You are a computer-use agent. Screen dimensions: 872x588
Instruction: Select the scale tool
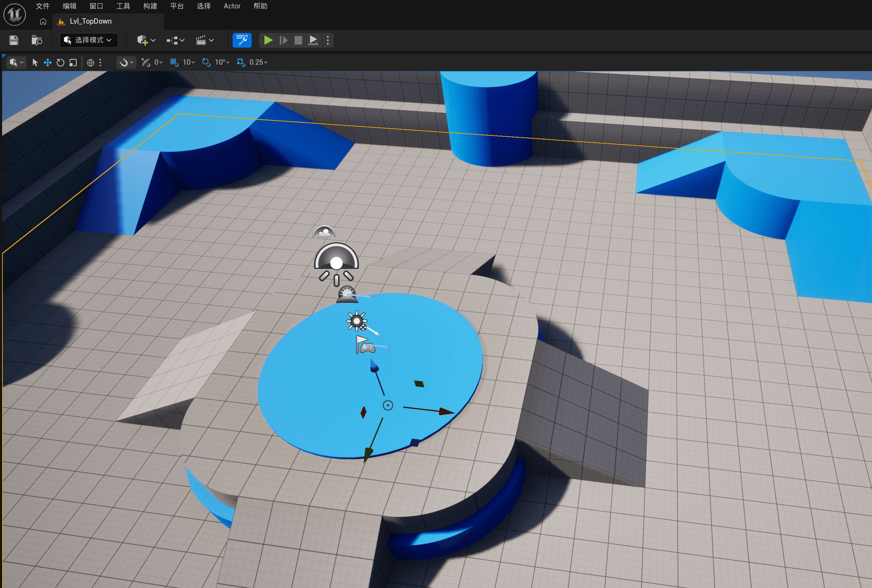pyautogui.click(x=73, y=63)
